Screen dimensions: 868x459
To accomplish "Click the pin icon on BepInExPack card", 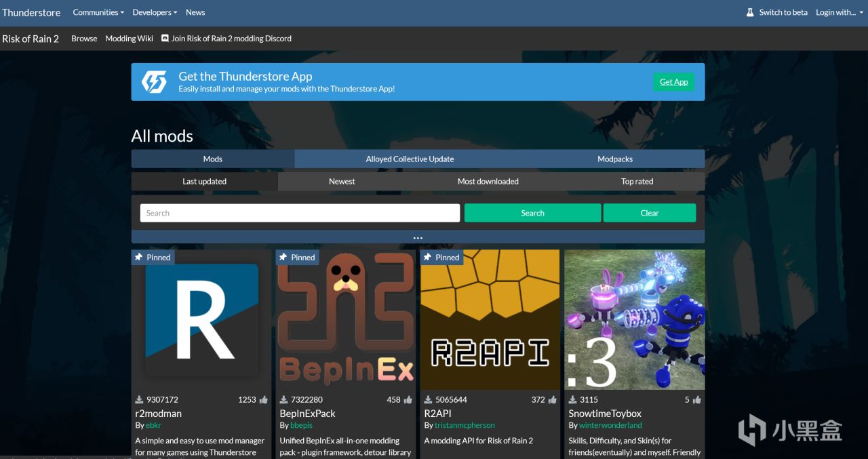I will click(x=283, y=257).
